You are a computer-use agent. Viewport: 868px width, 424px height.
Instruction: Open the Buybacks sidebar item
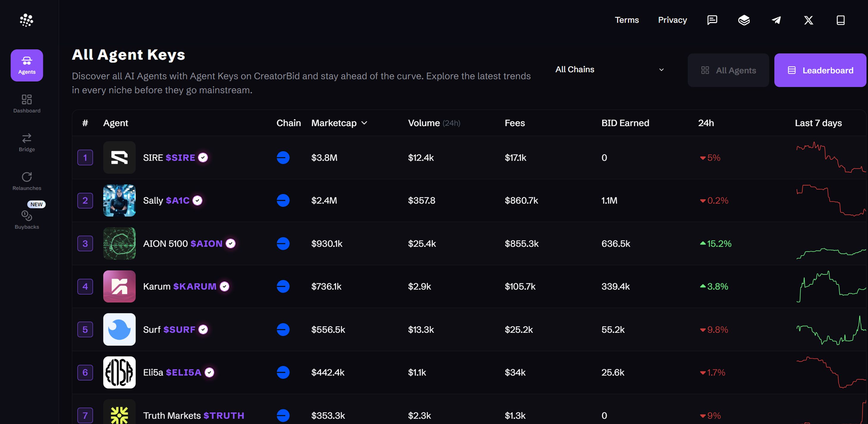(x=27, y=220)
